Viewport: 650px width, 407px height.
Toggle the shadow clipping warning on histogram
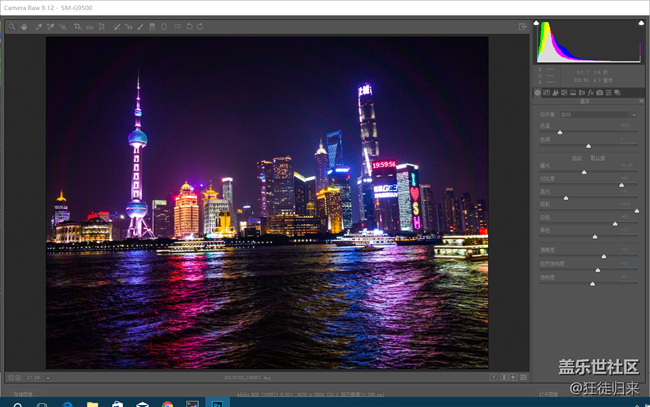(536, 22)
